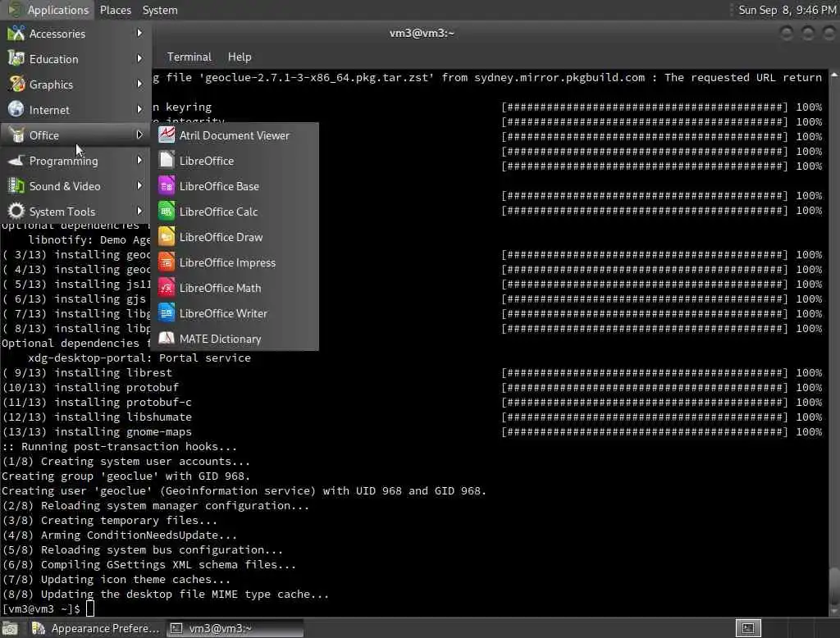Launch LibreOffice Writer from Office menu
The image size is (840, 638).
pos(235,313)
